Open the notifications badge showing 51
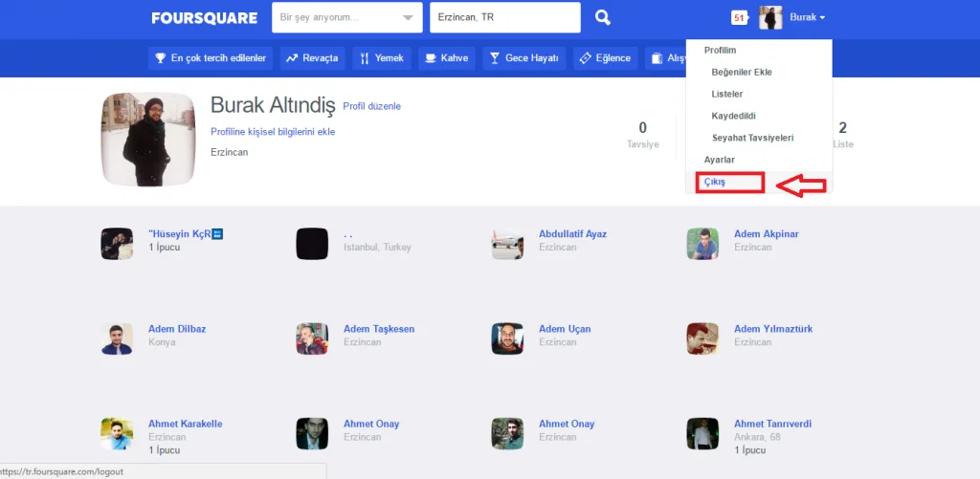Viewport: 980px width, 479px height. 738,17
